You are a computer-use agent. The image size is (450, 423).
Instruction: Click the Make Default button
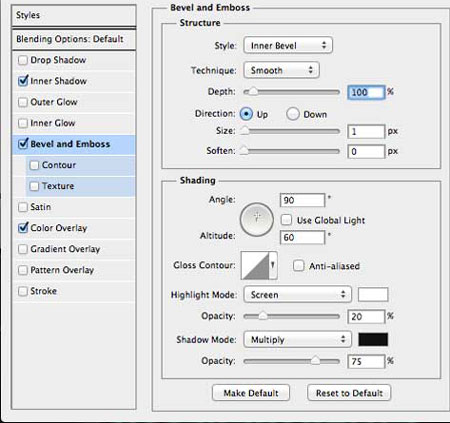[x=251, y=393]
